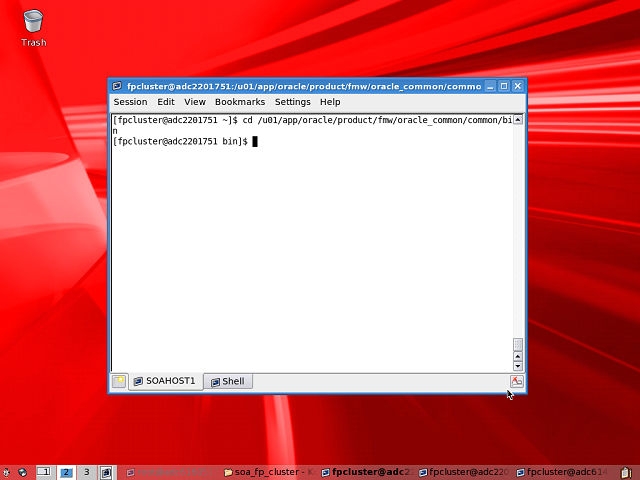
Task: Click the globe browser icon in the panel
Action: tap(22, 473)
